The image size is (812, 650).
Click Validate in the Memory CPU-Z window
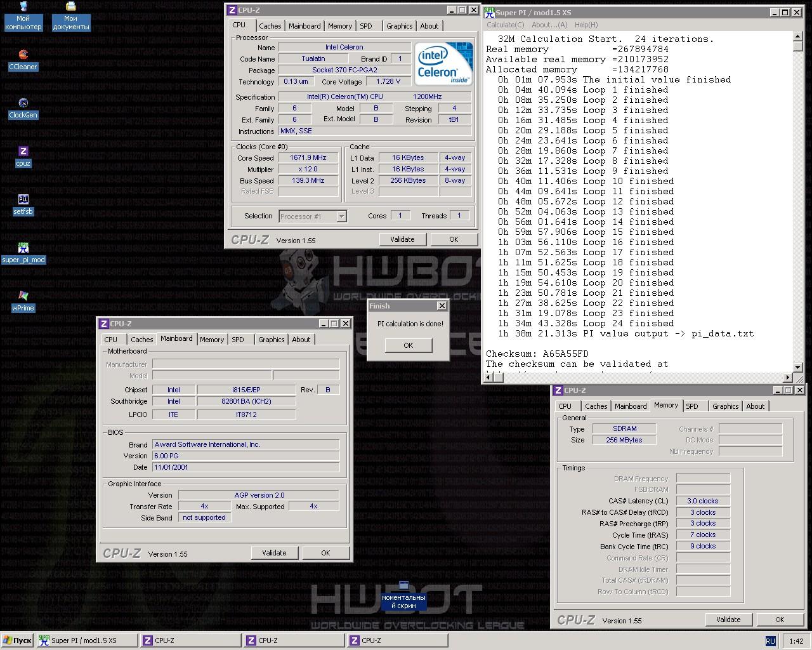[x=728, y=620]
